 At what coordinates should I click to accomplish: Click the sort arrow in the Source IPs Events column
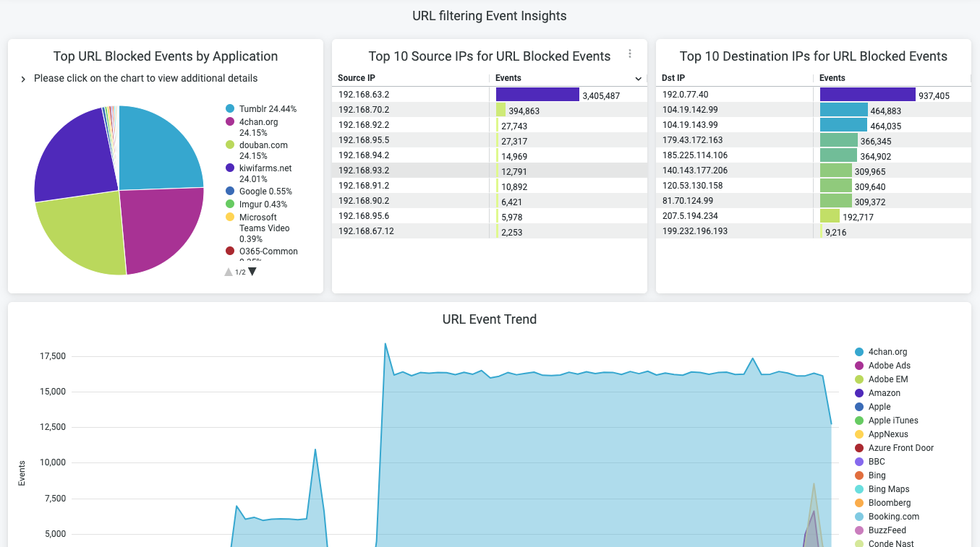point(639,78)
